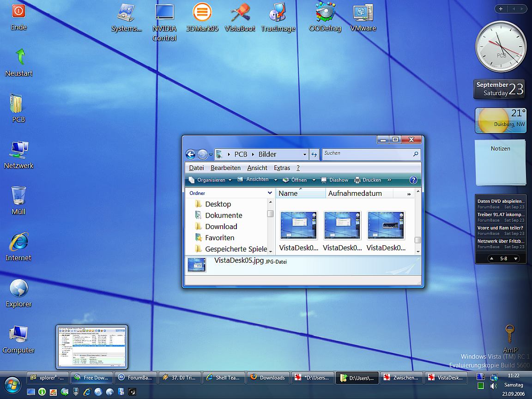Click PCB breadcrumb arrow in address bar
This screenshot has height=399, width=532.
(x=253, y=154)
